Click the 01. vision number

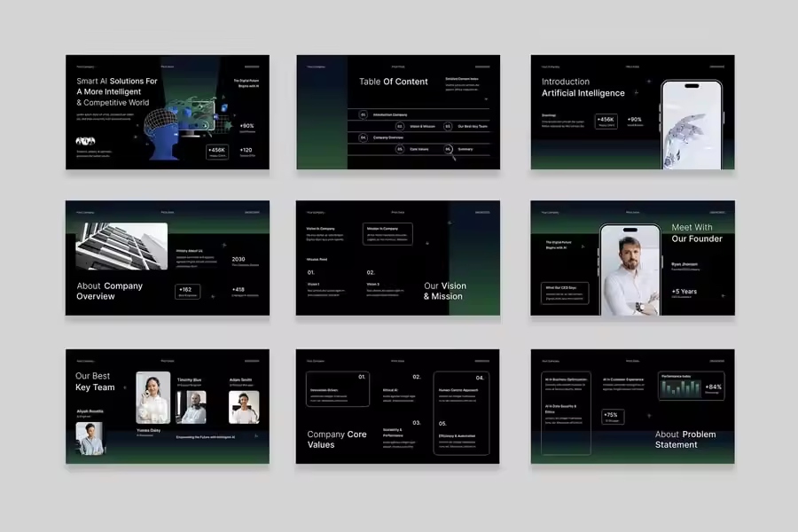310,272
